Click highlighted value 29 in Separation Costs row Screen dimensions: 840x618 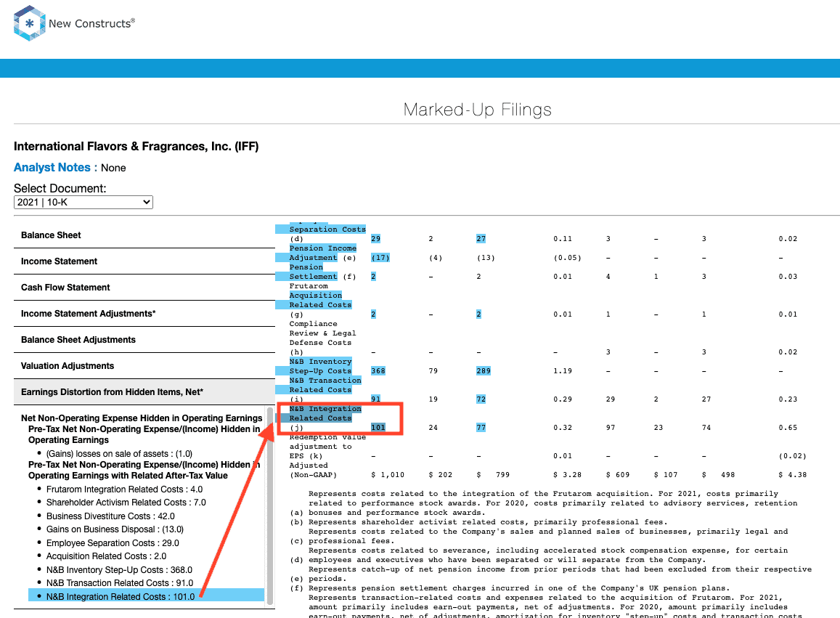coord(375,238)
